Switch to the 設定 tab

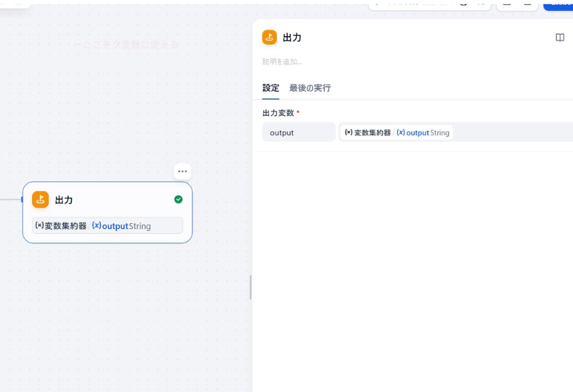[x=271, y=88]
